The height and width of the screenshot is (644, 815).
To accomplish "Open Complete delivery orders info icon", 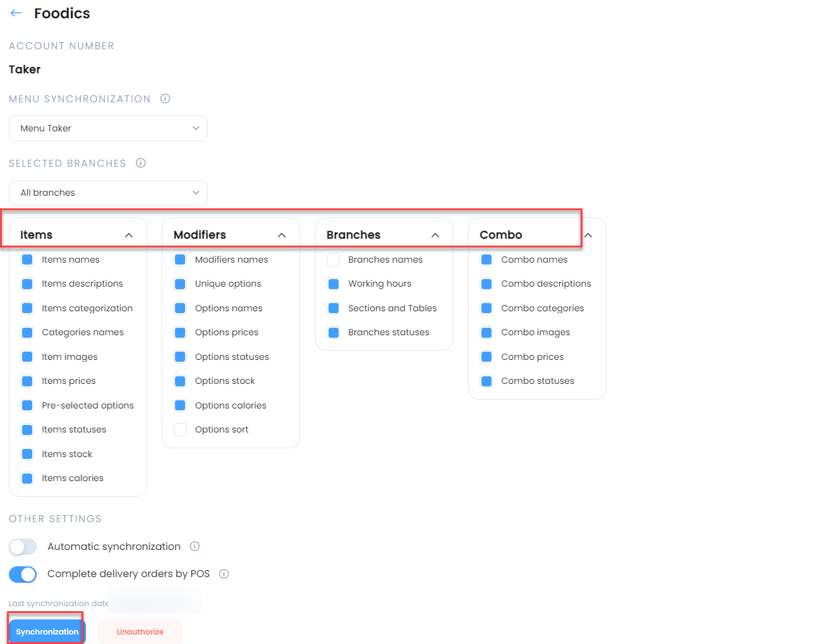I will [x=224, y=574].
